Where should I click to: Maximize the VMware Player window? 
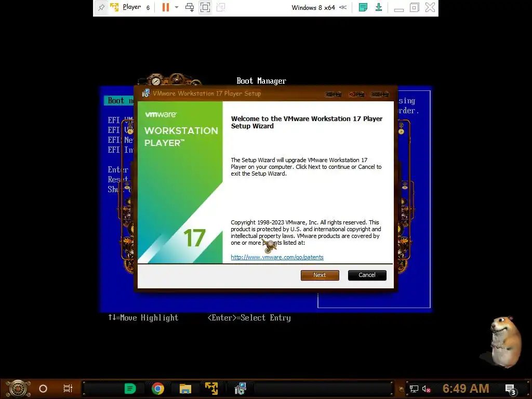pyautogui.click(x=414, y=7)
